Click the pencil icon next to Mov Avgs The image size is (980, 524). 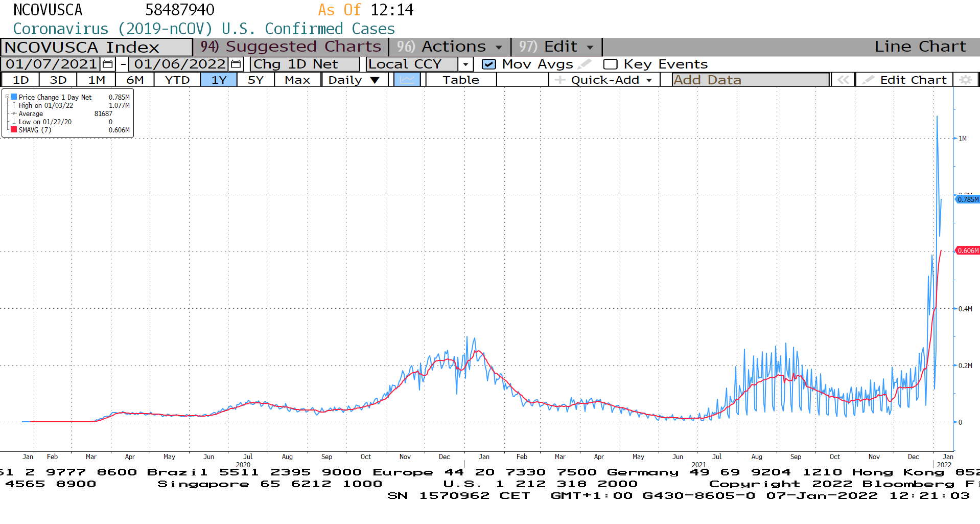[x=585, y=64]
